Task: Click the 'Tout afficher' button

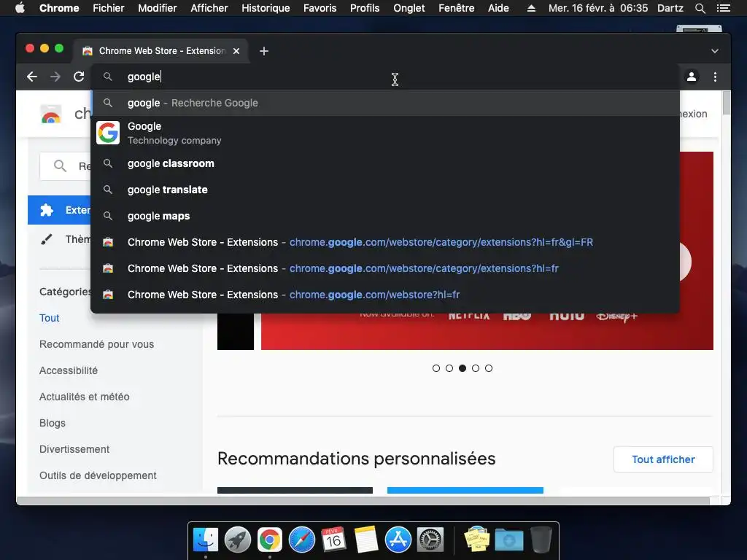Action: pos(663,459)
